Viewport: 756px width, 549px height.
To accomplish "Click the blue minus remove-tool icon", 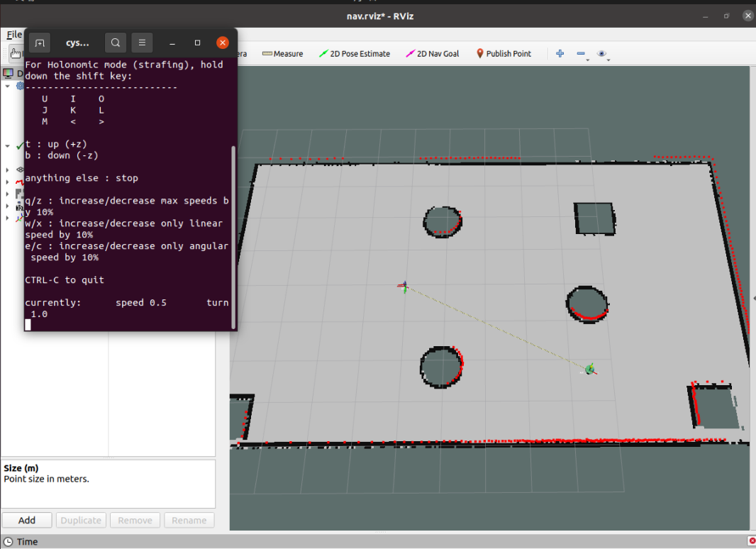I will coord(581,53).
